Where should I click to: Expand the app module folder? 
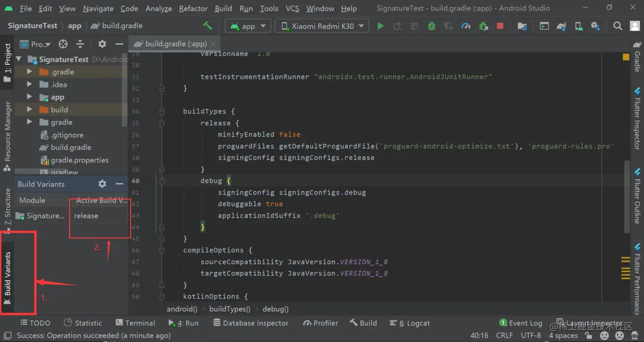30,97
